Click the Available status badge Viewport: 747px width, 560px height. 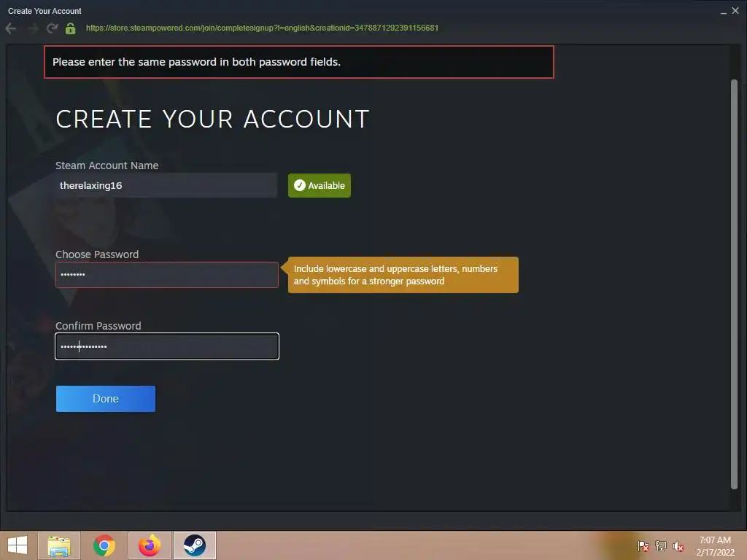[x=320, y=185]
